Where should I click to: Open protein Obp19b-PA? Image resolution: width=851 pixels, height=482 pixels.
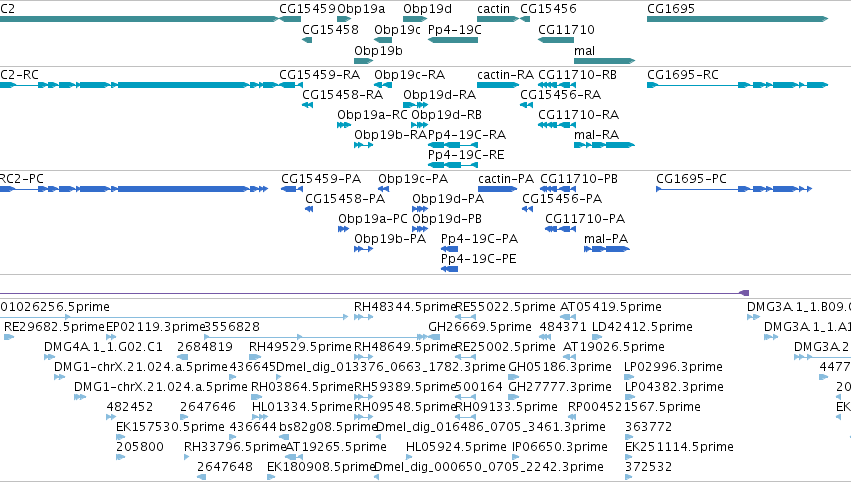363,250
